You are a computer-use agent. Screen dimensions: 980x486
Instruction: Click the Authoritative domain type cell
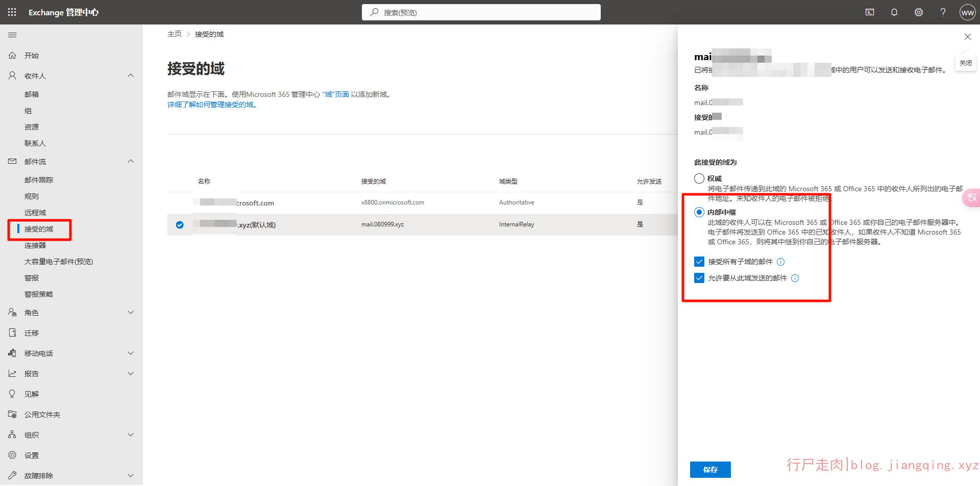517,202
